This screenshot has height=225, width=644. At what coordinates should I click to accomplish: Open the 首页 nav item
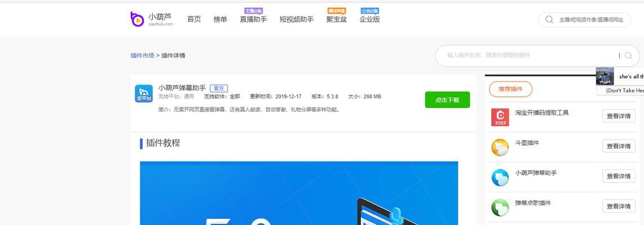tap(194, 19)
